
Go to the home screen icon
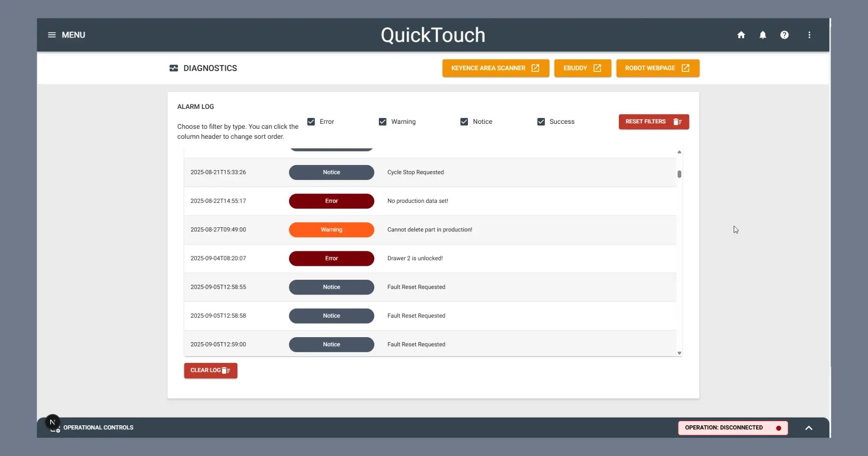pos(741,35)
